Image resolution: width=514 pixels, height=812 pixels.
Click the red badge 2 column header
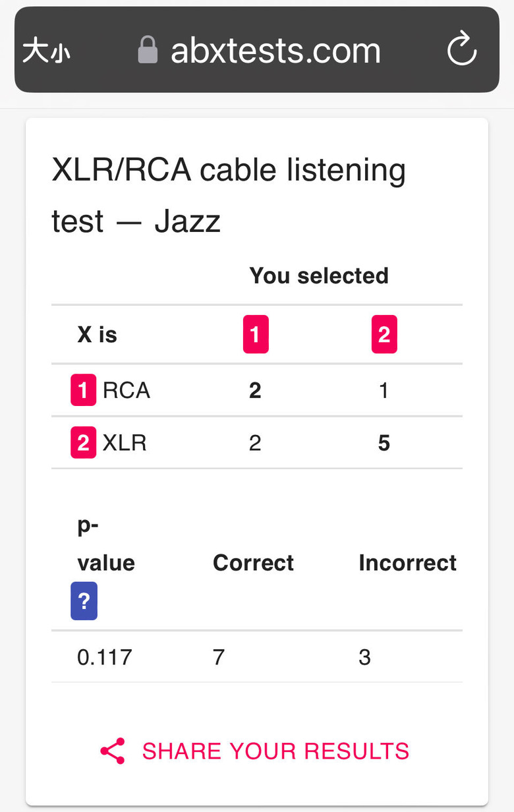click(x=384, y=334)
